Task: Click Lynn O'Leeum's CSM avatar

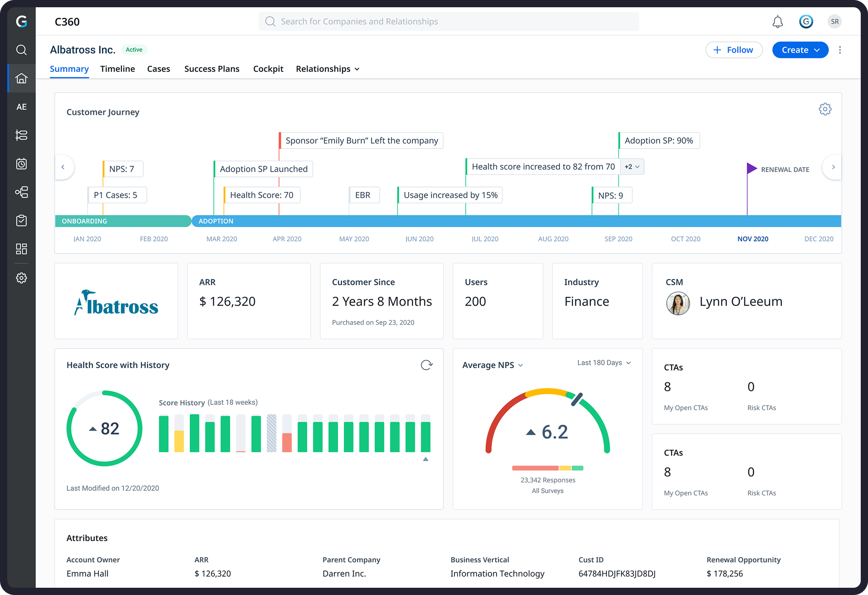Action: pos(678,303)
